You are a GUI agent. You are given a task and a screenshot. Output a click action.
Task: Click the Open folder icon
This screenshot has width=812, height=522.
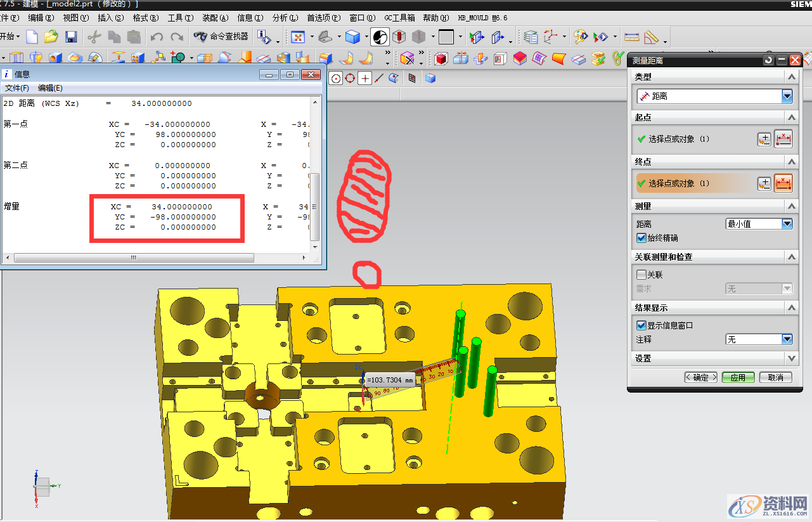(x=51, y=37)
